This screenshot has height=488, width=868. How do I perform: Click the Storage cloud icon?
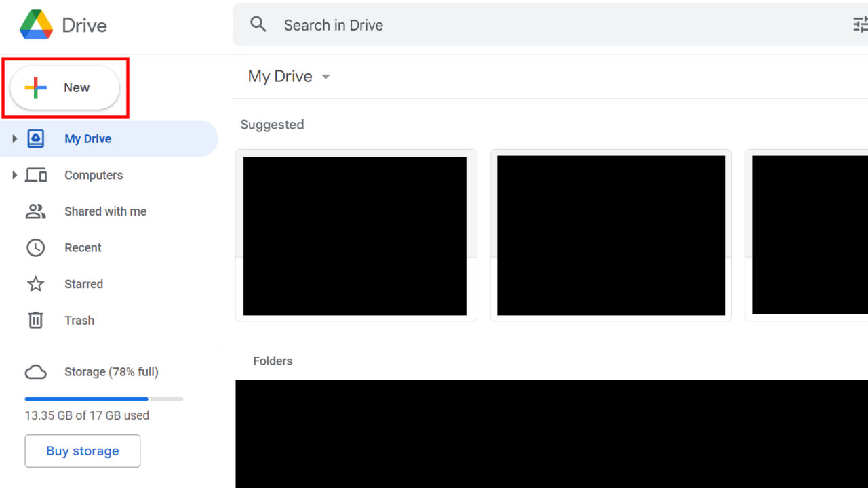point(35,371)
